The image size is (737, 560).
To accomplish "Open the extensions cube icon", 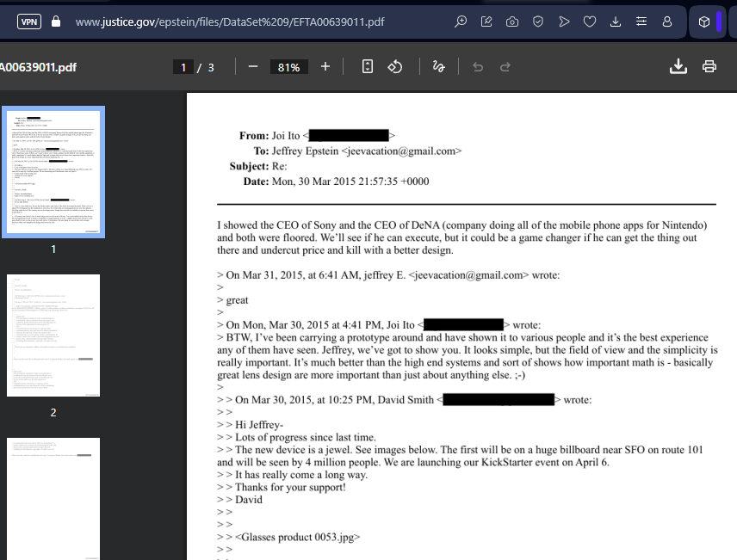I will click(704, 22).
